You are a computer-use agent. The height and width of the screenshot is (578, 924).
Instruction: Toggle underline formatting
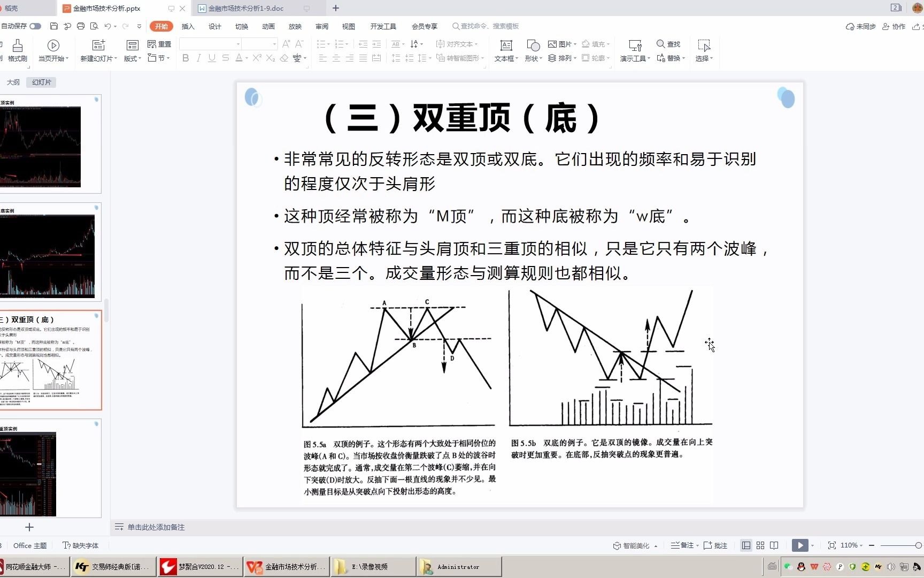point(212,58)
